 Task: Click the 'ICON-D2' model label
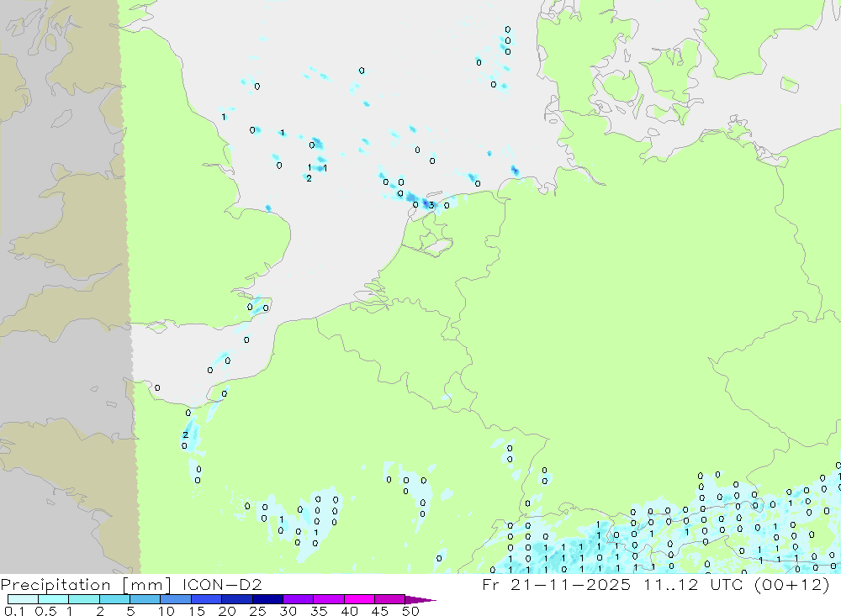tap(222, 584)
